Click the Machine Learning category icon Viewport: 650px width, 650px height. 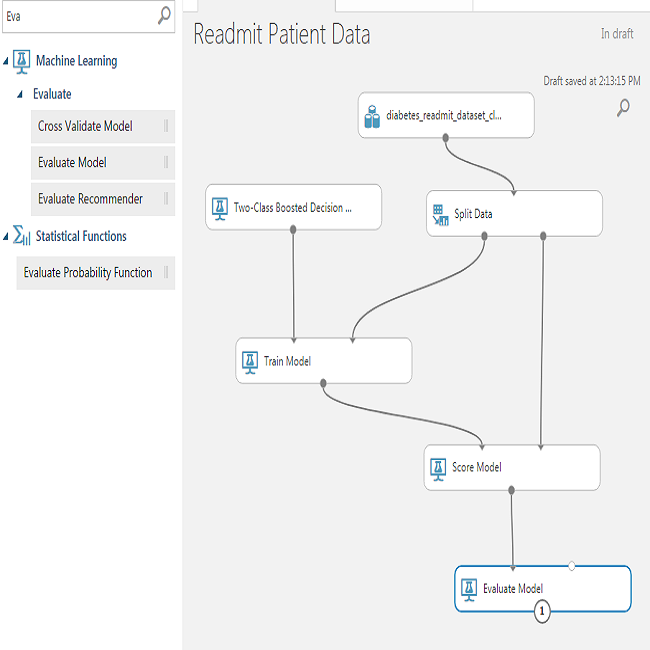click(x=22, y=61)
